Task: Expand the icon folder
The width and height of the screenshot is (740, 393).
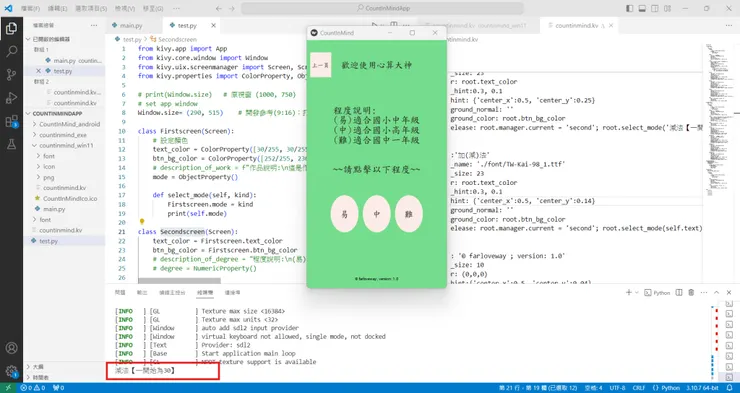Action: point(49,167)
